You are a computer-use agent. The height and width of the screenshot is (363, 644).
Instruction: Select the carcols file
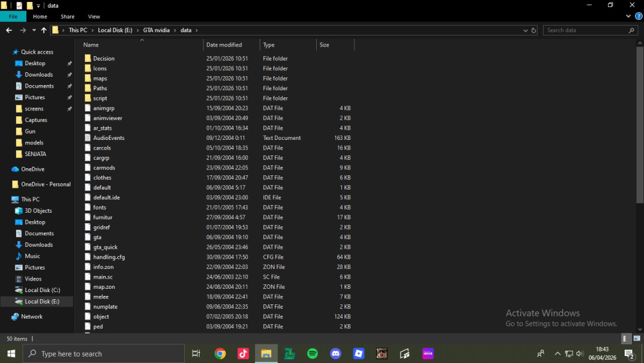(x=102, y=148)
